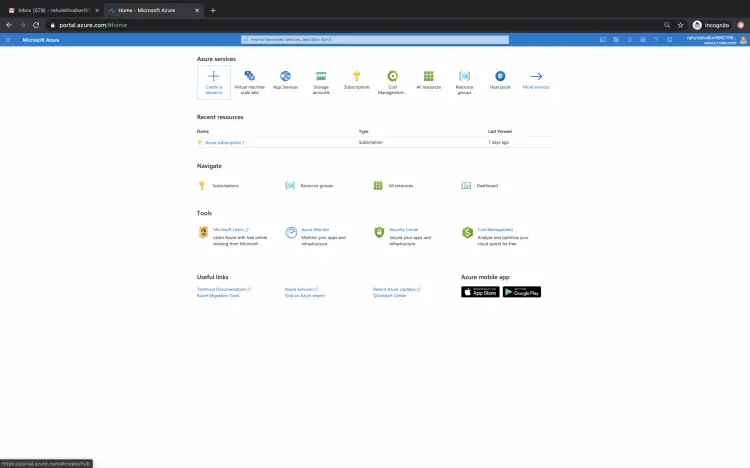Open the Help question mark icon
This screenshot has width=750, height=468.
click(656, 40)
